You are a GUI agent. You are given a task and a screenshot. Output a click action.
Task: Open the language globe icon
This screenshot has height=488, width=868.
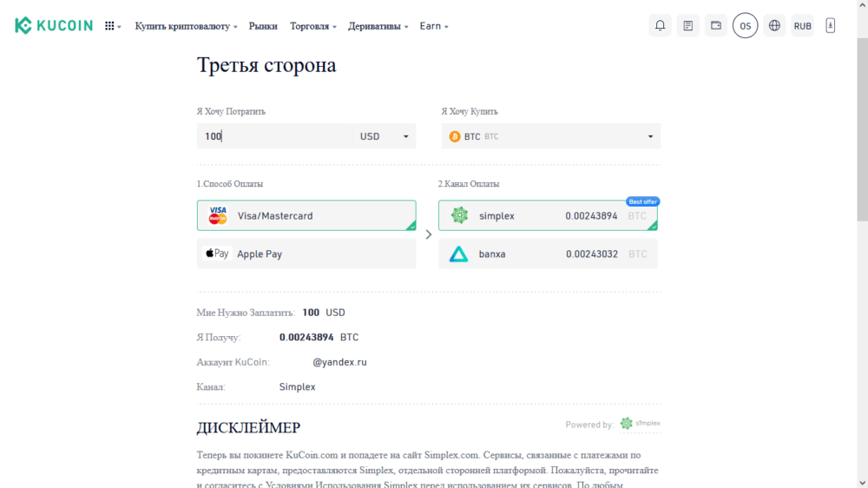[774, 26]
